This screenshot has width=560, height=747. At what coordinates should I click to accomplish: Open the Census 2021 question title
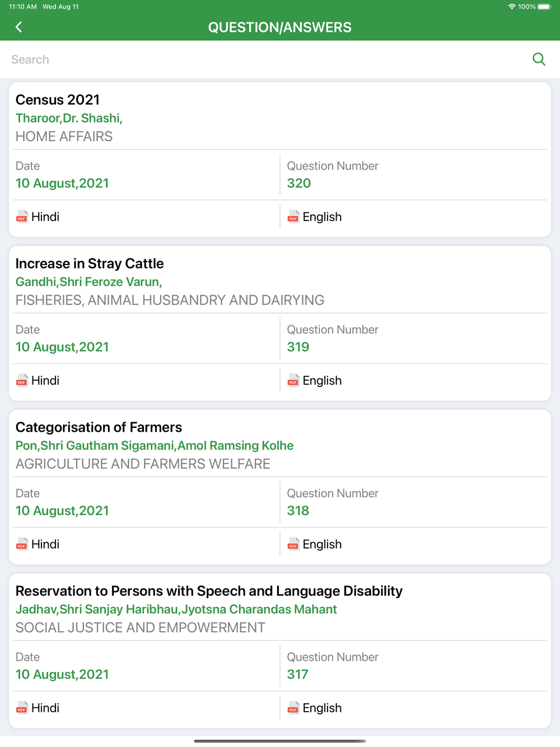(58, 100)
